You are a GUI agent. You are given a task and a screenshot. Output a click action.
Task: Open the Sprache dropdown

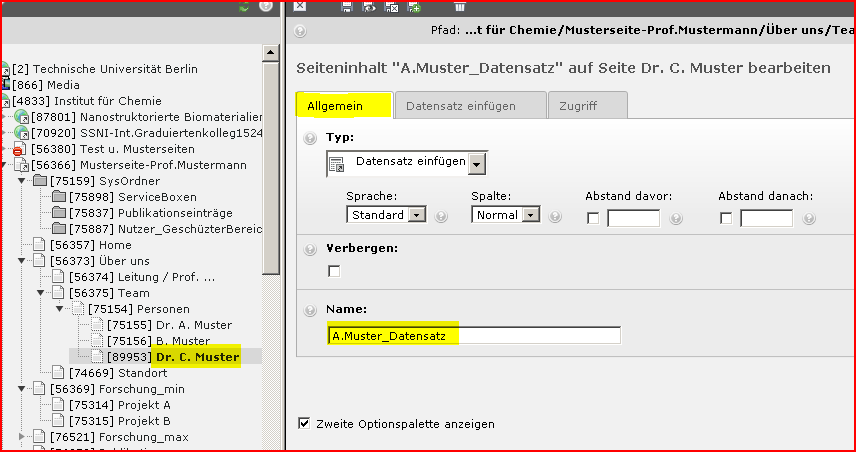click(416, 215)
